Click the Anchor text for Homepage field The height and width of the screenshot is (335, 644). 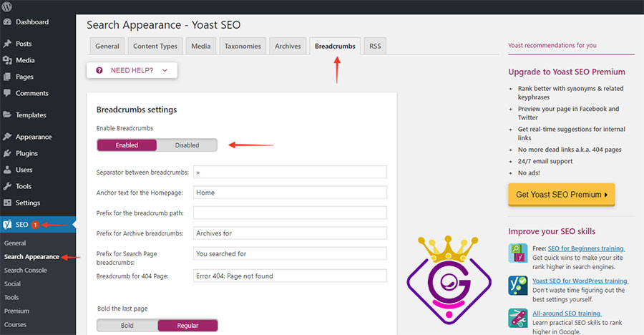click(290, 193)
